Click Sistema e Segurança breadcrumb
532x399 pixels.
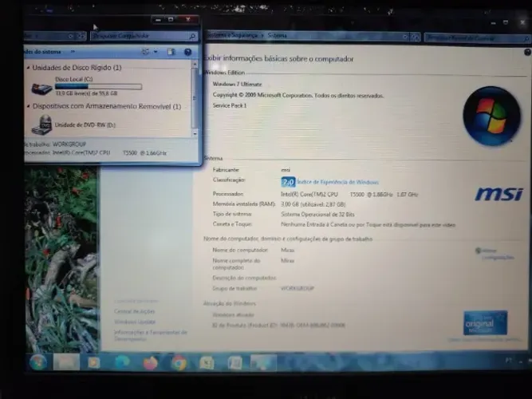pos(233,35)
